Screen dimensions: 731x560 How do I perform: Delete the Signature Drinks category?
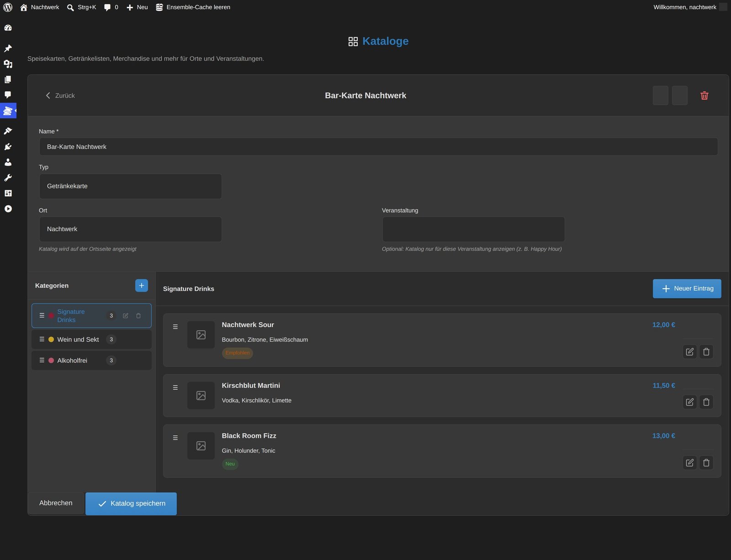(138, 316)
